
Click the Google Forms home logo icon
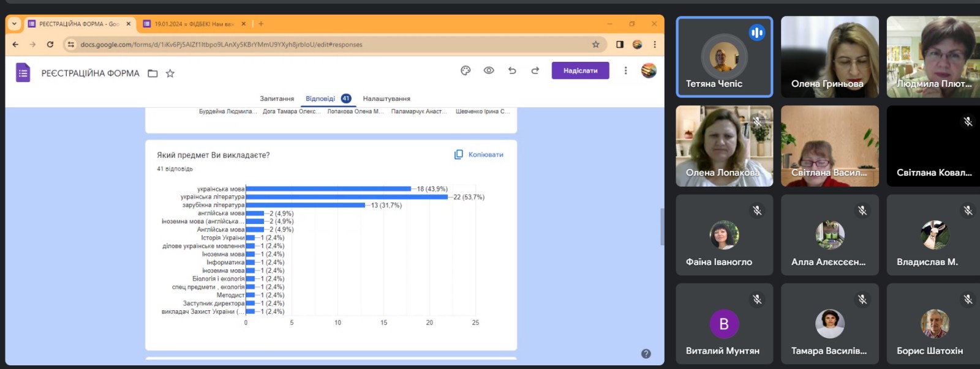pyautogui.click(x=23, y=73)
